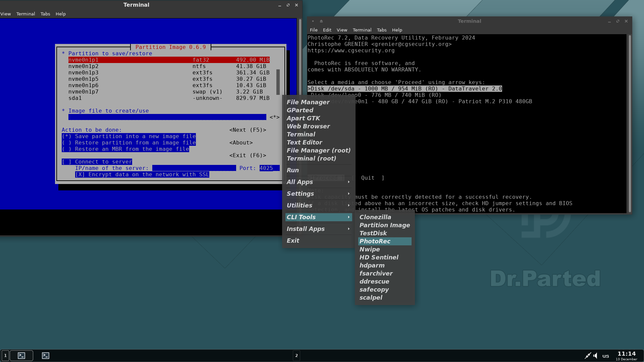
Task: Click the volume speaker tray icon
Action: click(595, 356)
